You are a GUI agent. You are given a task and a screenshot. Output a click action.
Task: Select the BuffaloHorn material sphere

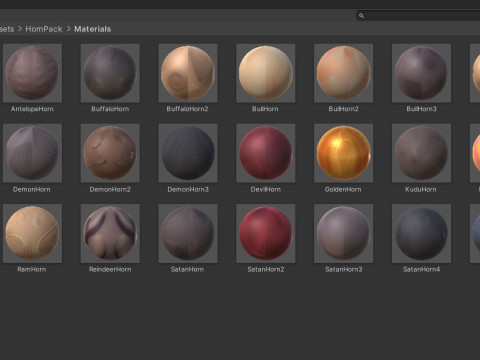[110, 73]
